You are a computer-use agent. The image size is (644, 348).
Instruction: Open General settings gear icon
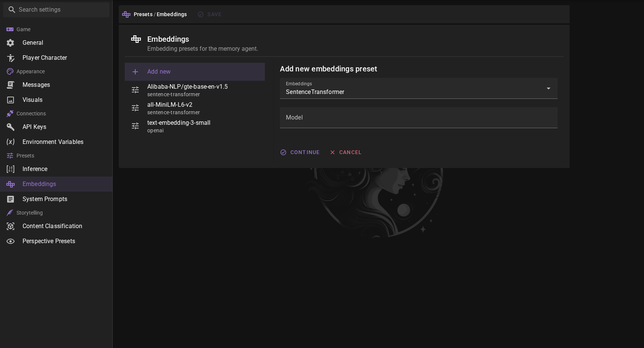coord(11,43)
